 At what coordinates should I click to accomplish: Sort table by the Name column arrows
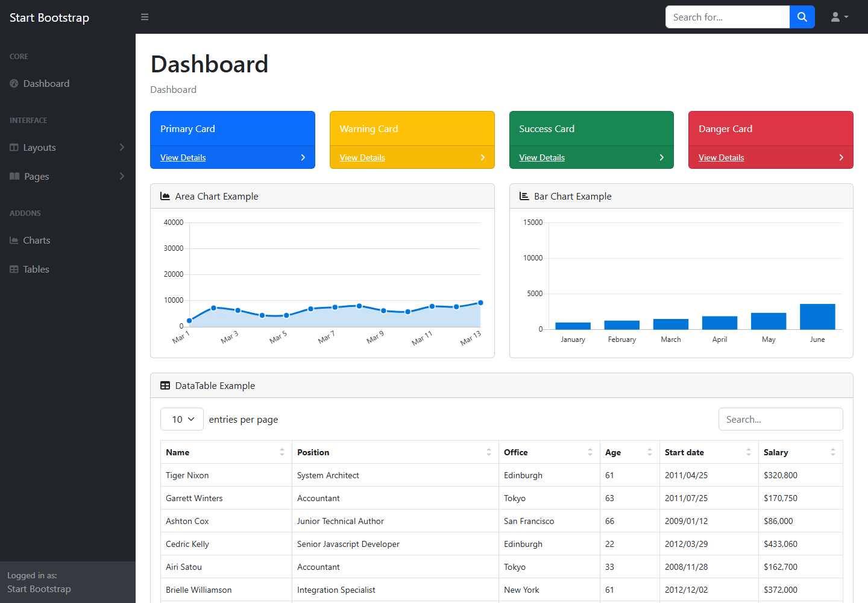[x=282, y=452]
